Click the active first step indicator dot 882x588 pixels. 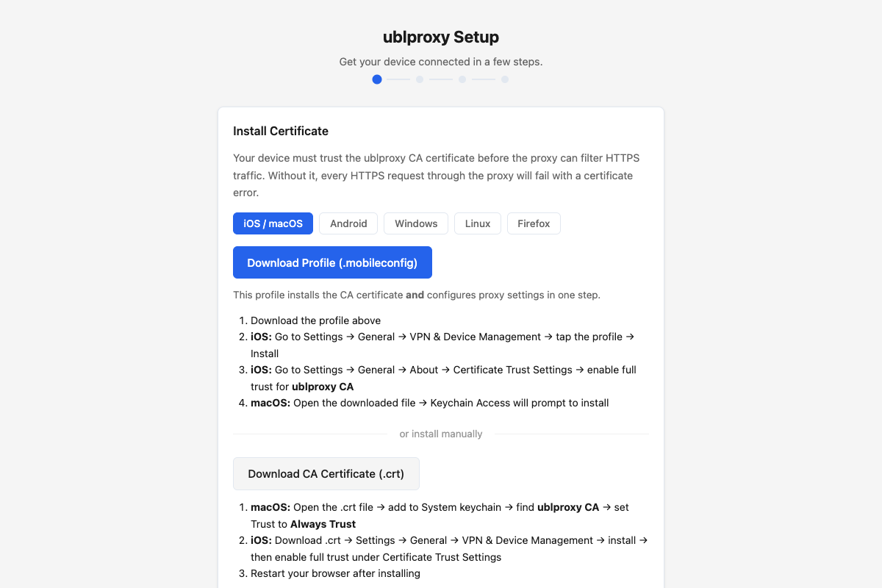[377, 79]
